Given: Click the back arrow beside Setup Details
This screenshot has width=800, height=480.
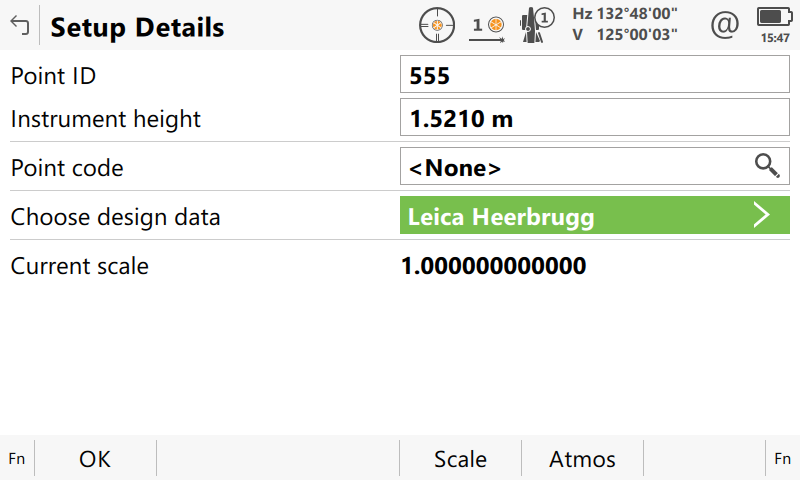Looking at the screenshot, I should [19, 26].
